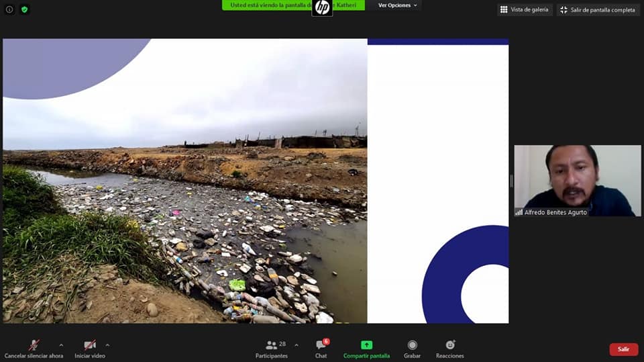This screenshot has height=362, width=644.
Task: Click the red Salir button
Action: 623,349
